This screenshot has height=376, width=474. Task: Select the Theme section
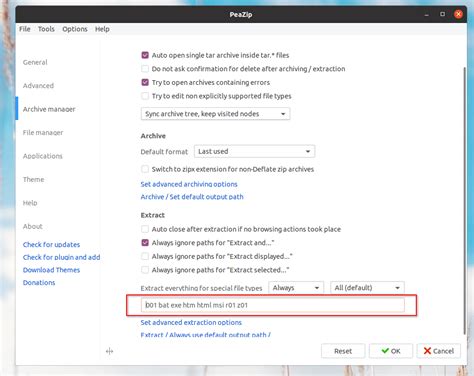[33, 179]
